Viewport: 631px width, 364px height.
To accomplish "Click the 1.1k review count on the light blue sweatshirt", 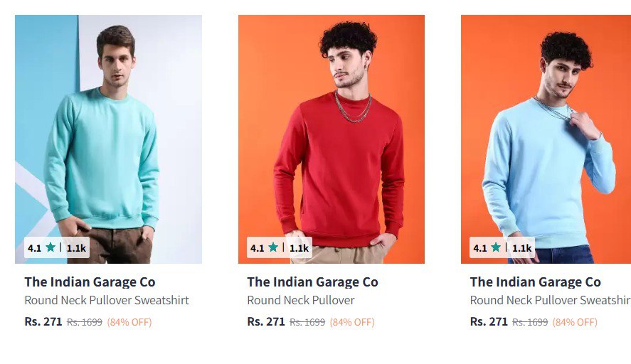I will click(x=522, y=248).
